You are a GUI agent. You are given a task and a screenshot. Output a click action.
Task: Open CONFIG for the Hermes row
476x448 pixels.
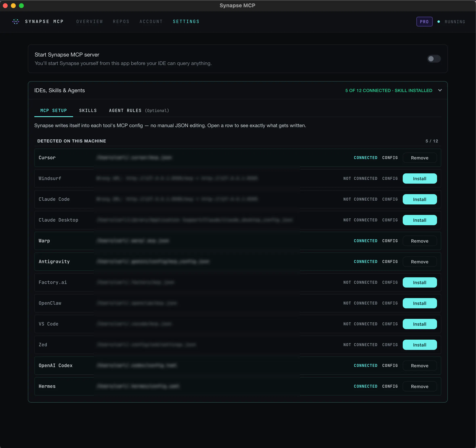[390, 386]
